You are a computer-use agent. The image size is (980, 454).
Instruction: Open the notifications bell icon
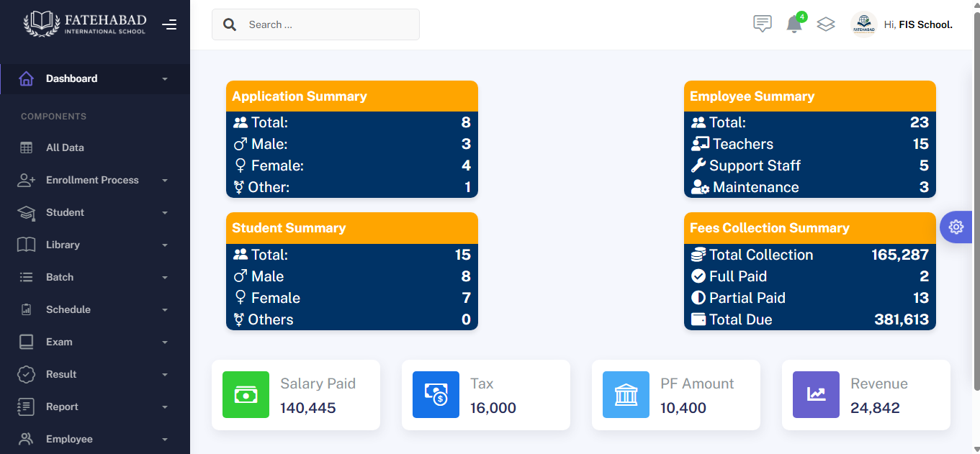coord(794,24)
